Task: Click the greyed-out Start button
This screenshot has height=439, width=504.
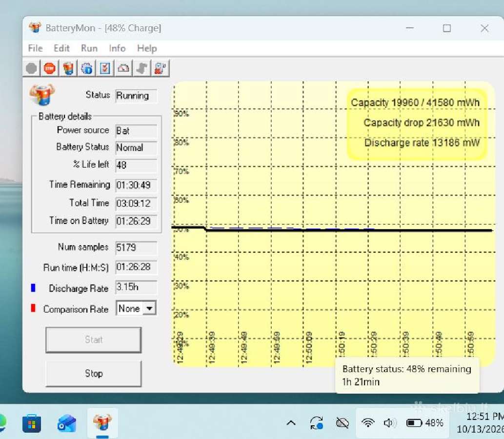Action: (94, 339)
